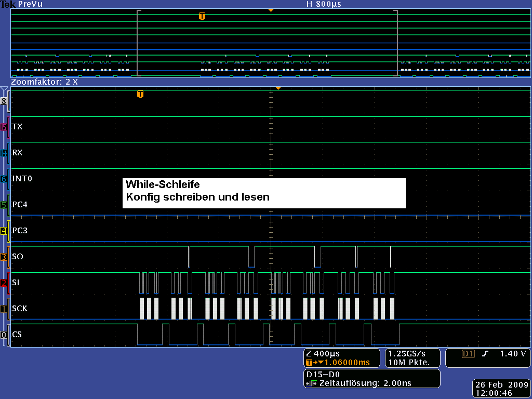This screenshot has height=399, width=532.
Task: Click the Zeitauflösung: 2.00ns readout
Action: point(365,384)
